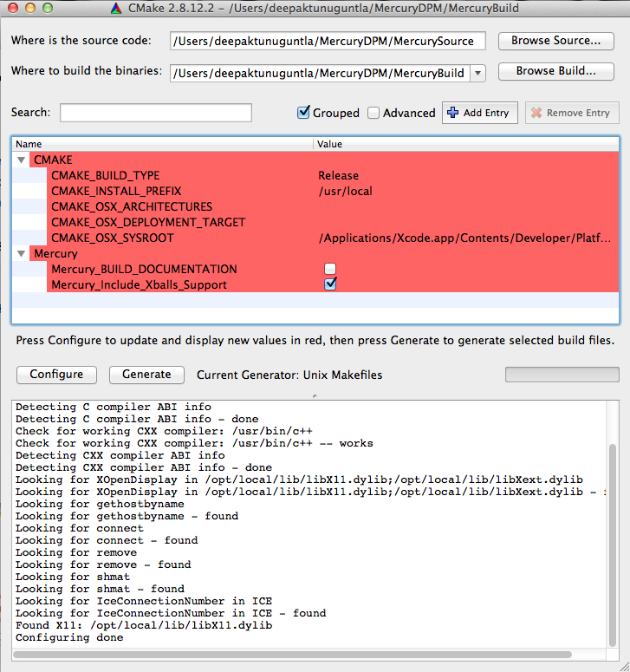Screen dimensions: 630x672
Task: Click the source code path field
Action: coord(328,41)
